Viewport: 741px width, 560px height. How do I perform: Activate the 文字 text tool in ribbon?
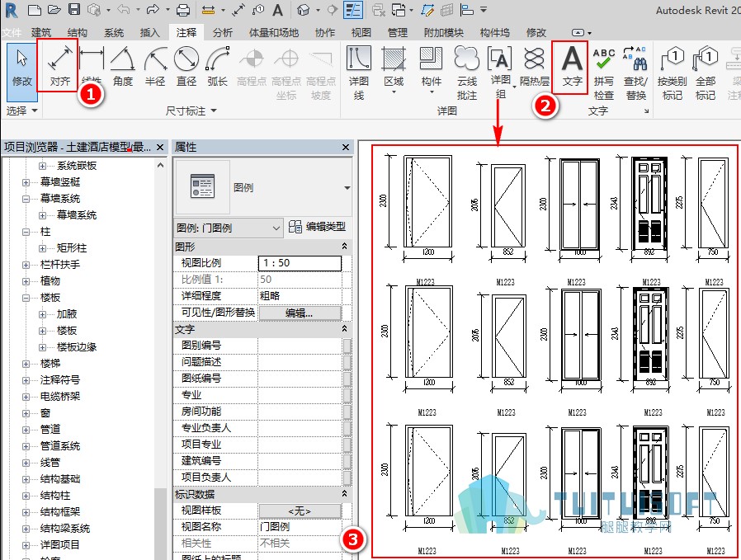click(x=572, y=66)
